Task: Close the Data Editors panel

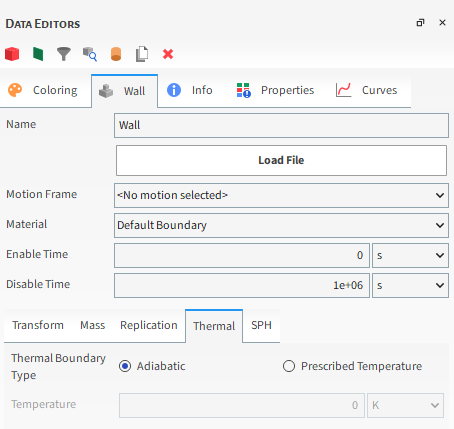Action: point(442,23)
